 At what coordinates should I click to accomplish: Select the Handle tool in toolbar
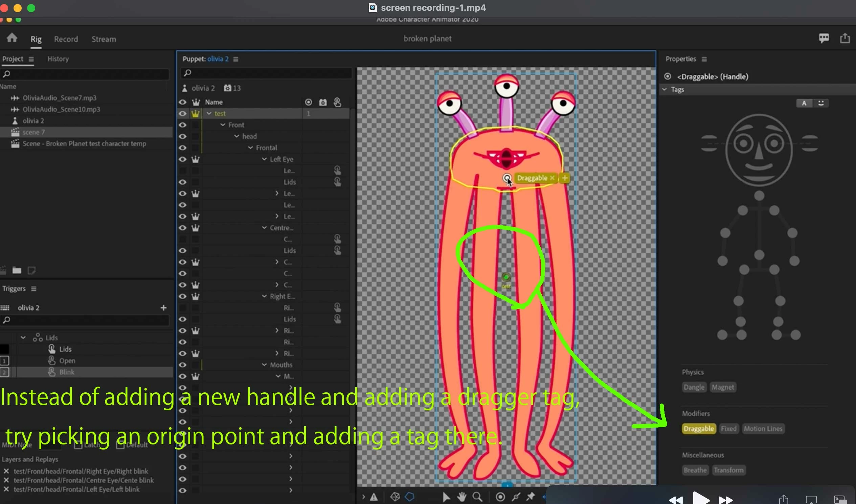(500, 497)
